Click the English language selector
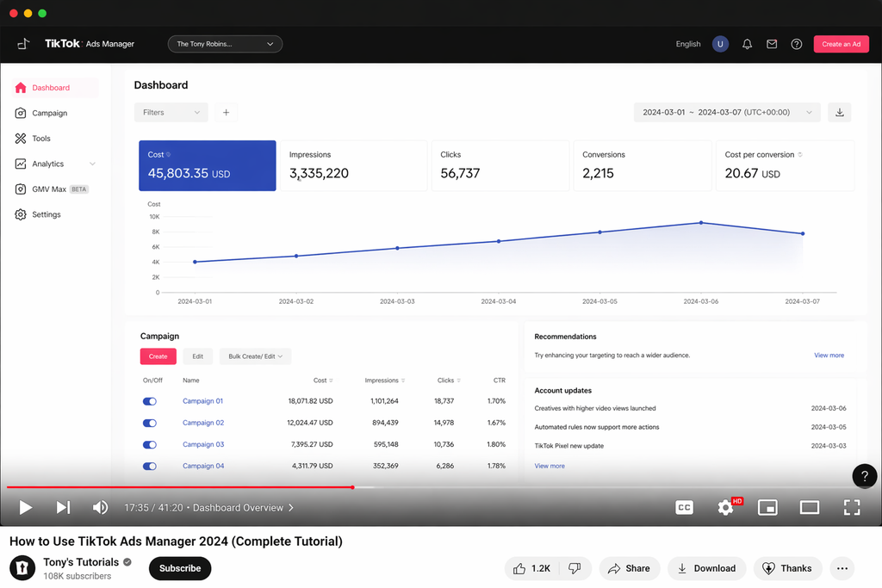The image size is (882, 588). [x=688, y=44]
